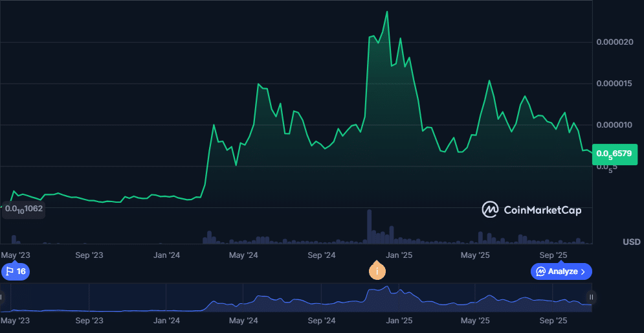
Task: Click the right range selector handle
Action: tap(591, 297)
